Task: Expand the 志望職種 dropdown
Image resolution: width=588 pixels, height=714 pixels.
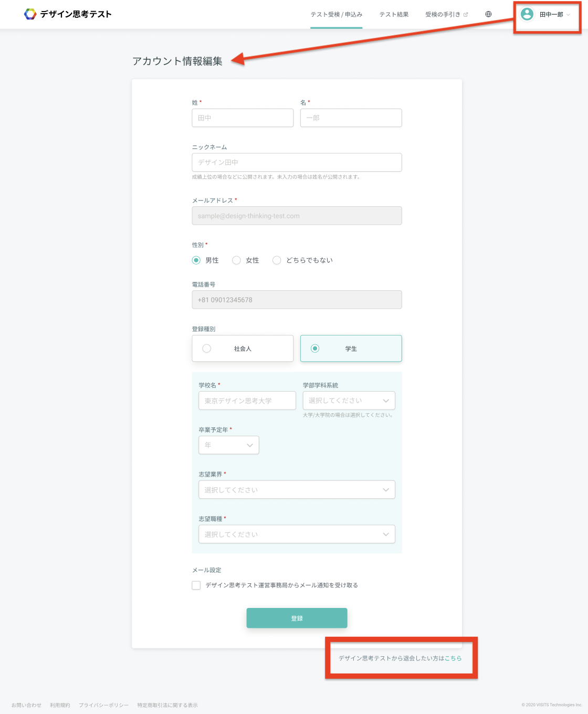Action: pos(297,534)
